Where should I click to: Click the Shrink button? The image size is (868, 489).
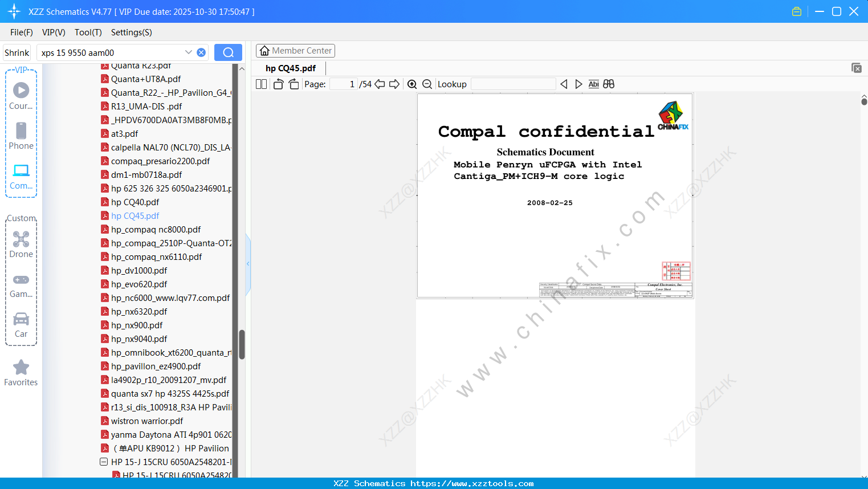[17, 52]
